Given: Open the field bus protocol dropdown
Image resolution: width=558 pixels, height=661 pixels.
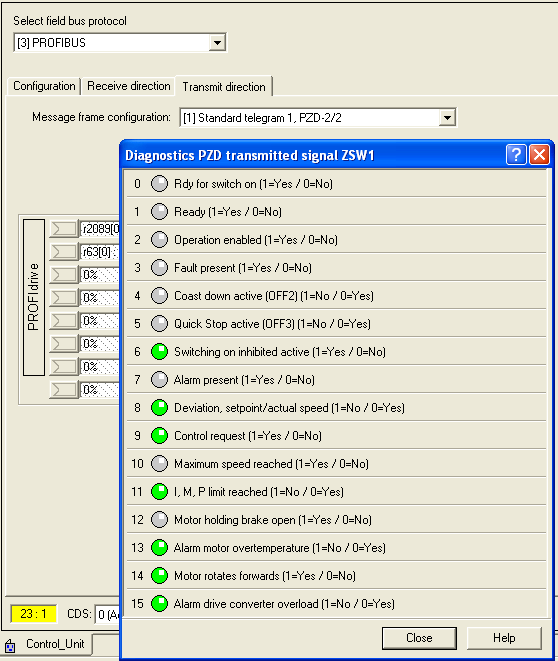Looking at the screenshot, I should [217, 43].
